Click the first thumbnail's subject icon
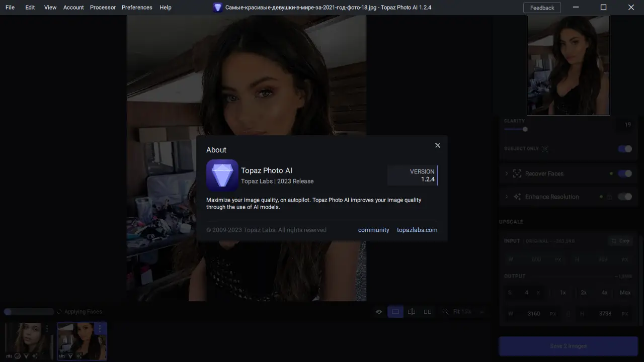 [9, 356]
